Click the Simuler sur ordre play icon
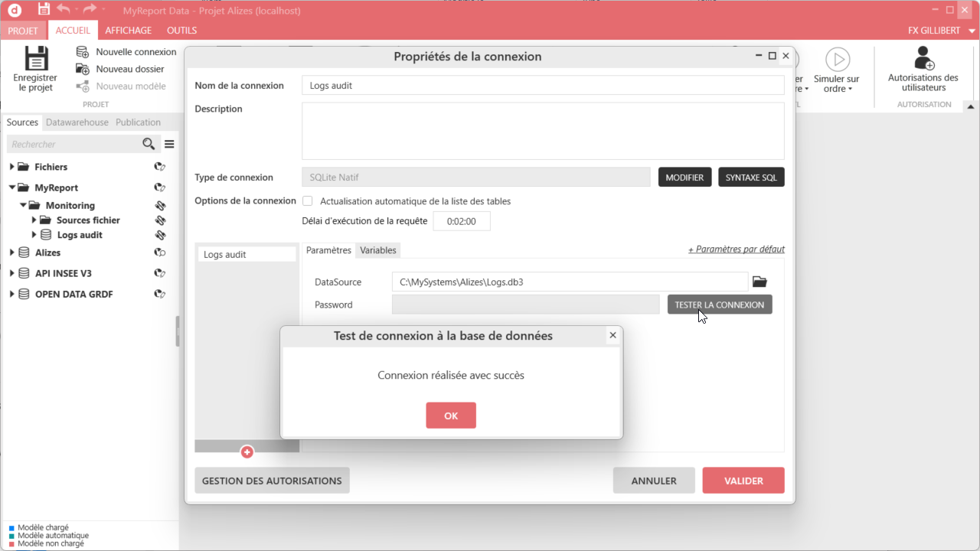Screen dimensions: 980x551 838,59
